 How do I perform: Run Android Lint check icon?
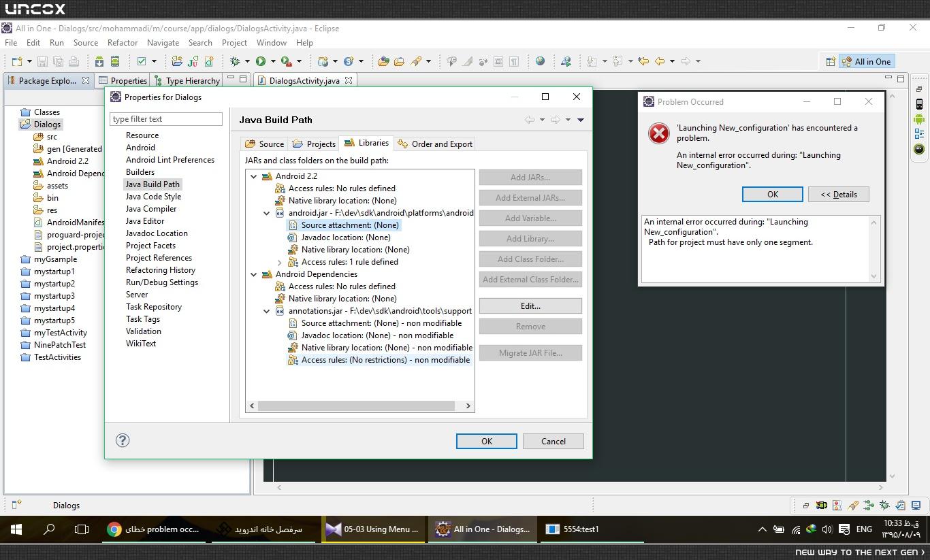142,61
